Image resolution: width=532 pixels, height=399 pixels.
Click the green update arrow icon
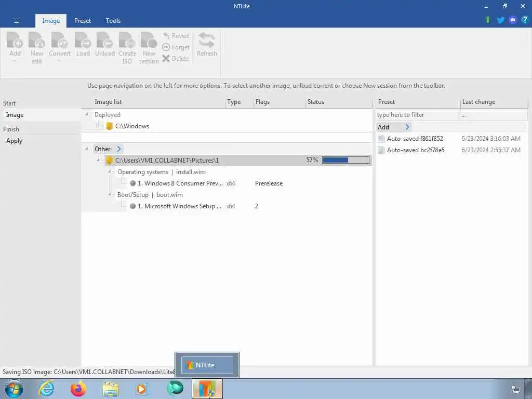487,20
